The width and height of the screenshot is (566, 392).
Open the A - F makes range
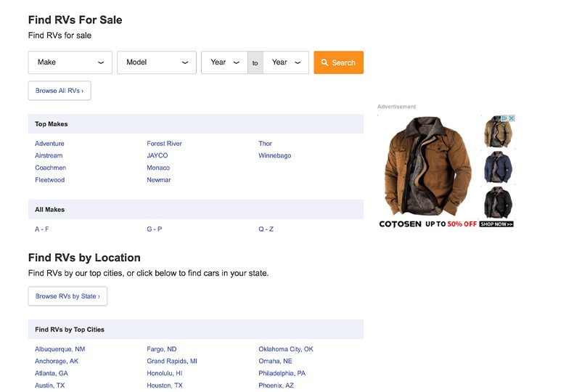click(42, 229)
